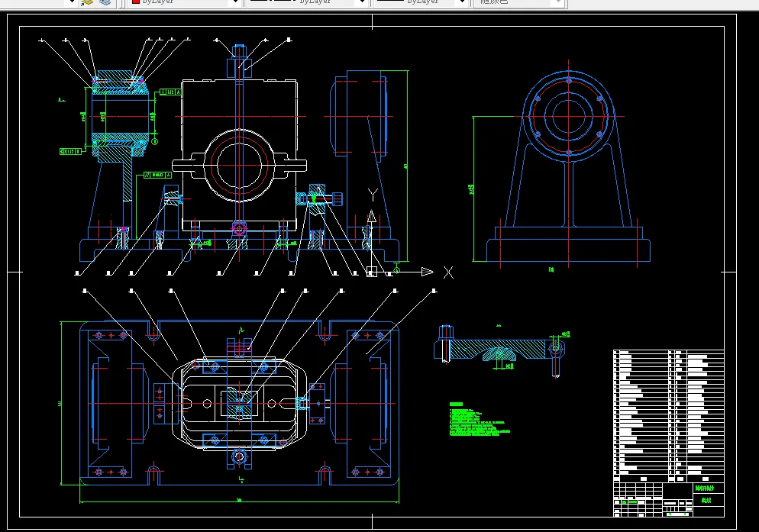Select the side view tall vertical dimension text
Image resolution: width=759 pixels, height=532 pixels.
click(x=405, y=166)
